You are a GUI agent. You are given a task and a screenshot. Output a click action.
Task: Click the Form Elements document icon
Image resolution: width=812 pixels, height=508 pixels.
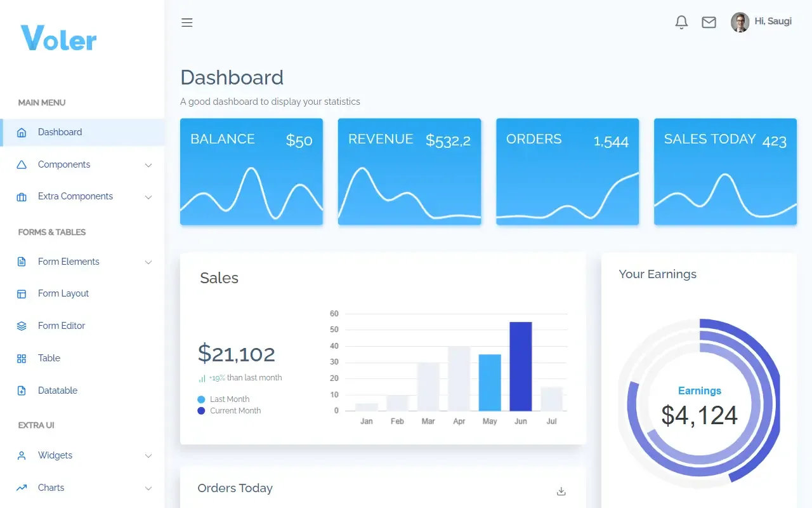22,262
